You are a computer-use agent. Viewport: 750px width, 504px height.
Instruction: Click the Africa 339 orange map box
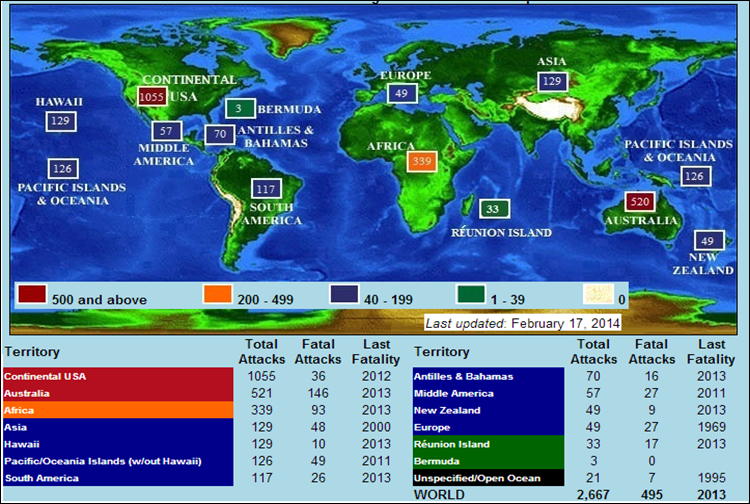point(422,162)
